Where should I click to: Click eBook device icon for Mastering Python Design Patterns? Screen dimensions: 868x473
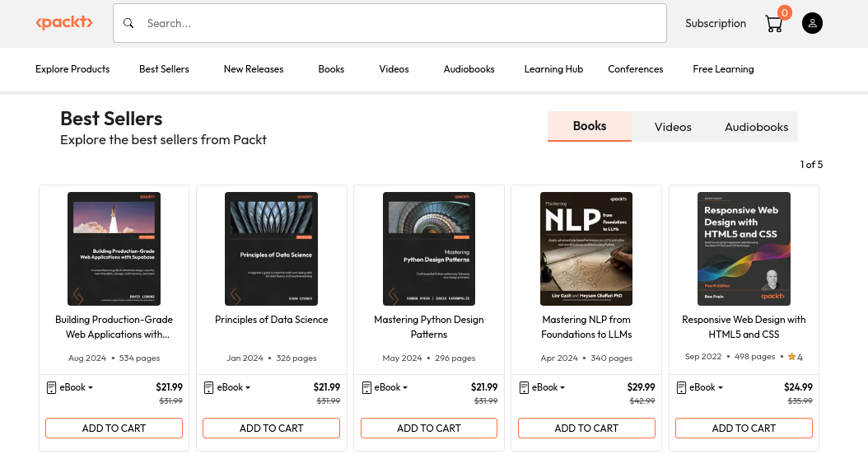[366, 387]
